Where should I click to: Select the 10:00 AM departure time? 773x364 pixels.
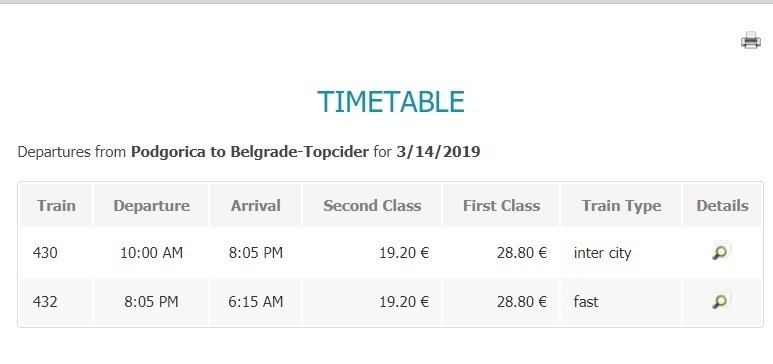coord(151,253)
